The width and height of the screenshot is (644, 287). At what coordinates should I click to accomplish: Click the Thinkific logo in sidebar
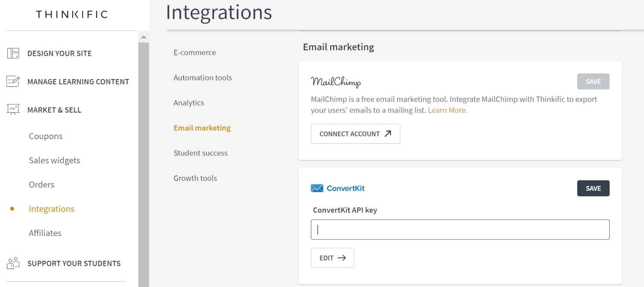pos(72,15)
